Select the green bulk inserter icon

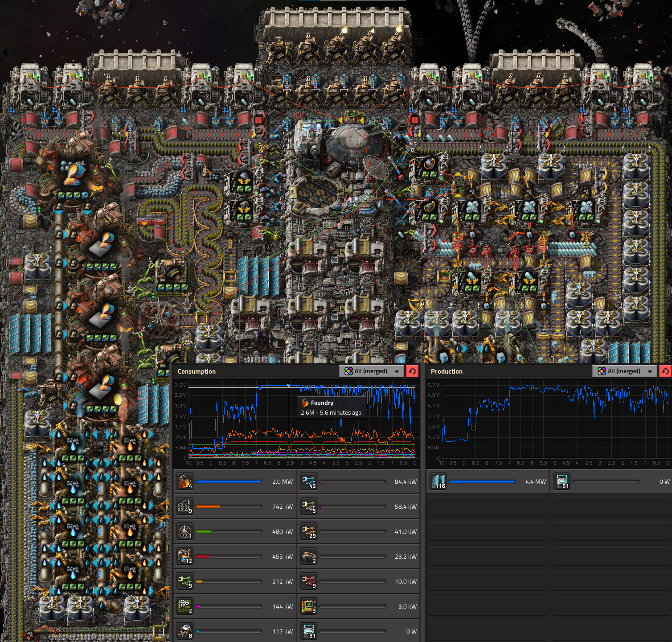(184, 581)
